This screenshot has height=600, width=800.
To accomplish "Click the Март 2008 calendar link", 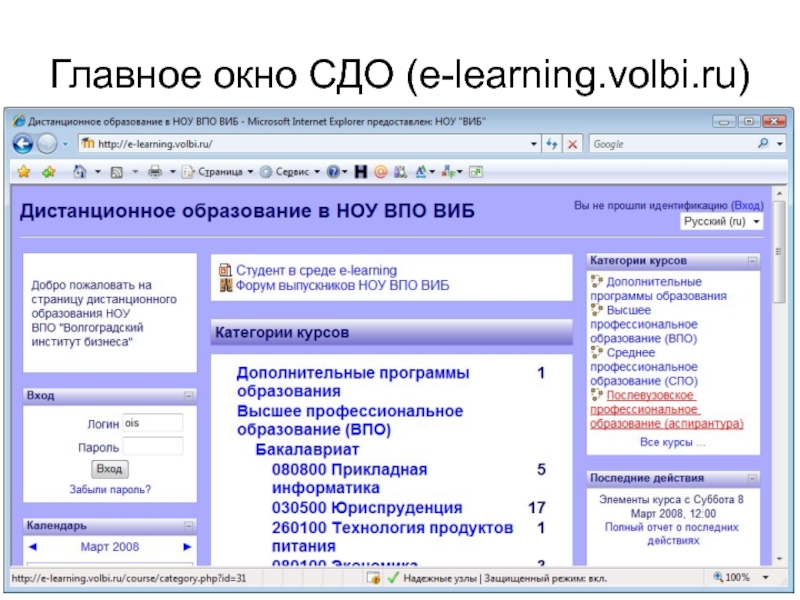I will click(110, 547).
